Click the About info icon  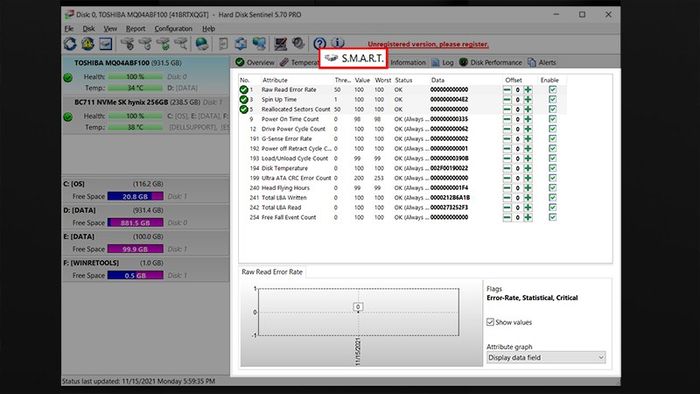338,43
